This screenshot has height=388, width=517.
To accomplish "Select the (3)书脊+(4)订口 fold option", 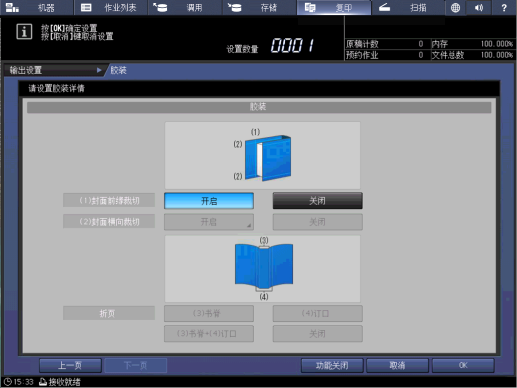I will pyautogui.click(x=209, y=334).
